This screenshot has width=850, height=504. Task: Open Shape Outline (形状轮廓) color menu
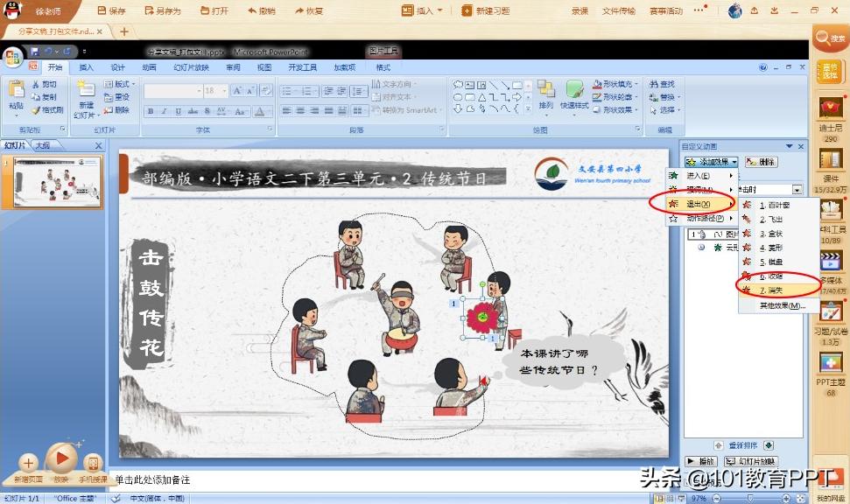(x=615, y=97)
